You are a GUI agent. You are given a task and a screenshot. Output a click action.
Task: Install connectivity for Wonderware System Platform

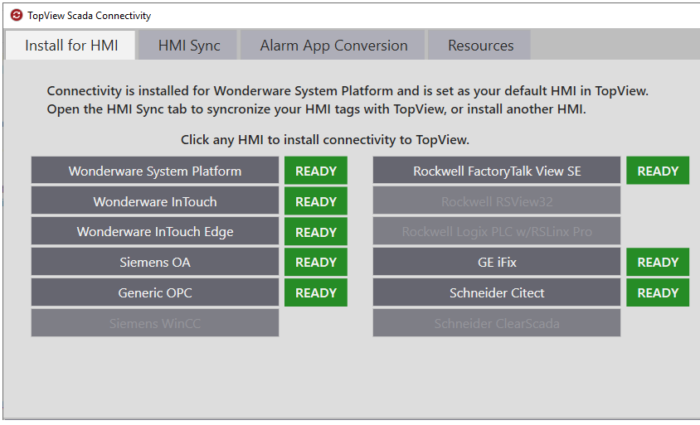click(155, 171)
